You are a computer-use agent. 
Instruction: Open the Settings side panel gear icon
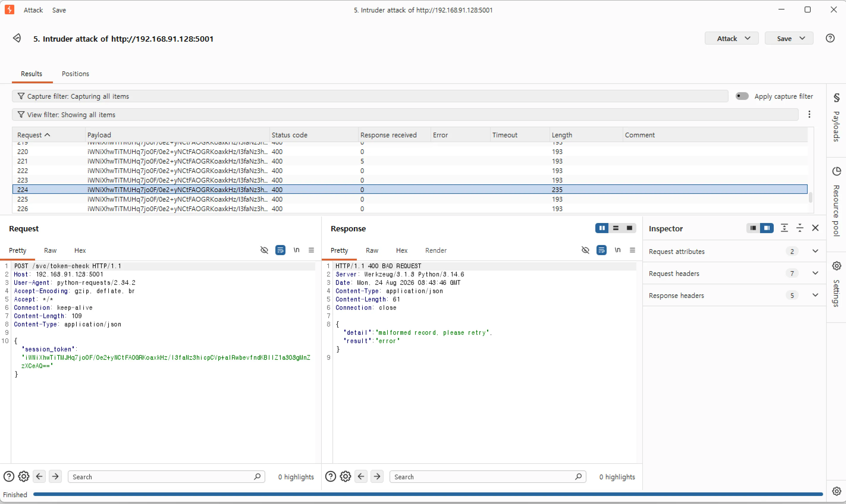tap(836, 266)
